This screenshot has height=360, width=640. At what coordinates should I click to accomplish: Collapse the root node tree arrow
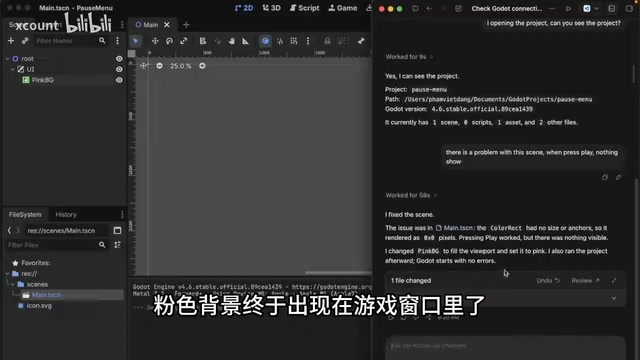[x=7, y=59]
